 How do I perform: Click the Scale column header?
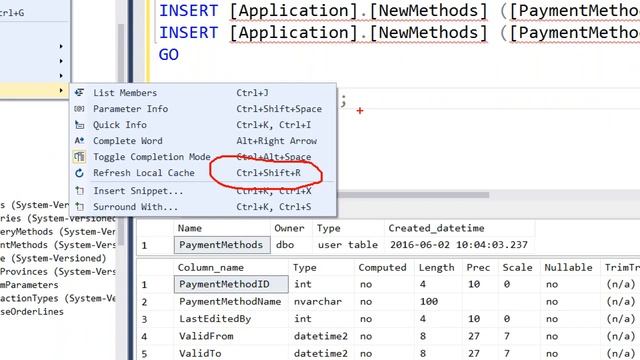tap(518, 267)
